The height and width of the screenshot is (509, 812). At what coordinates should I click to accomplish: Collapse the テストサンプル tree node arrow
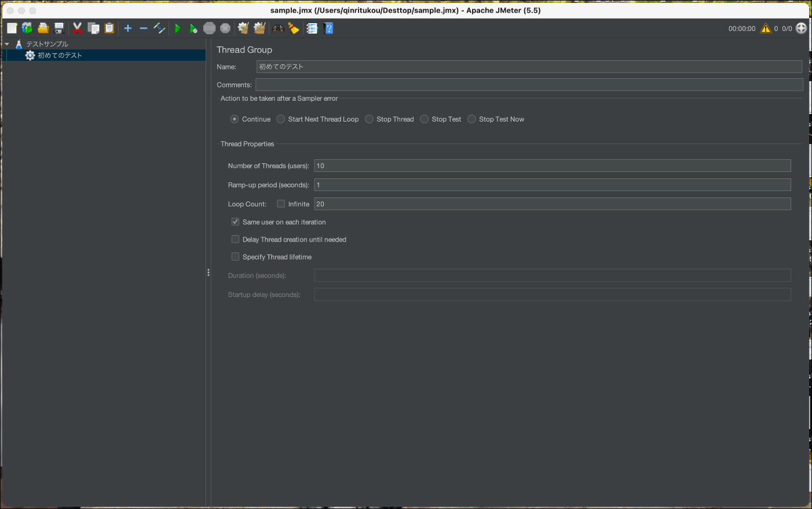(7, 44)
